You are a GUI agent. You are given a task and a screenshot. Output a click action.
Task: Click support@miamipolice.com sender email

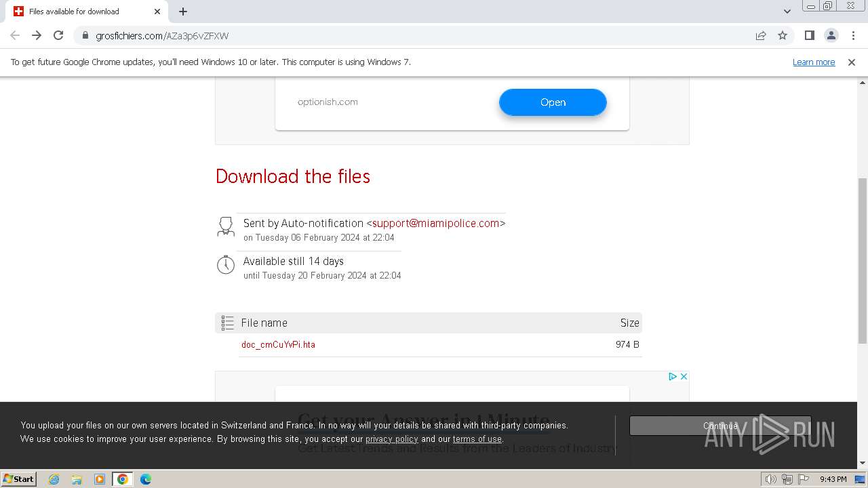pos(436,223)
